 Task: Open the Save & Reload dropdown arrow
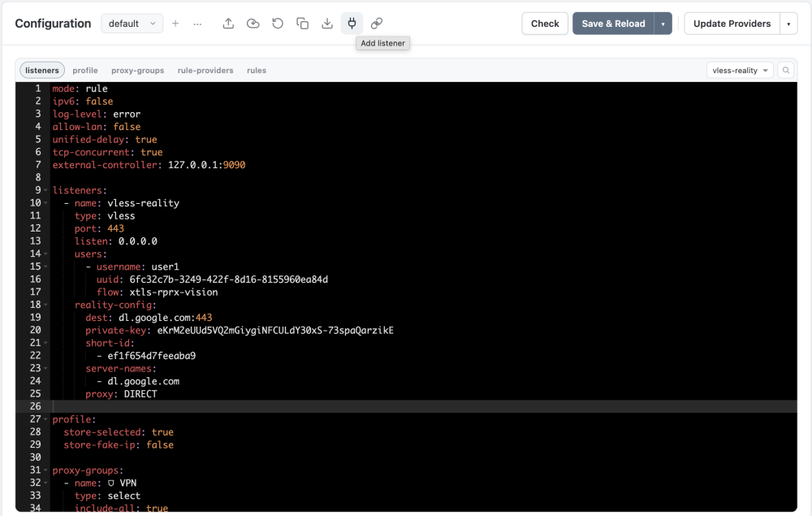click(663, 24)
